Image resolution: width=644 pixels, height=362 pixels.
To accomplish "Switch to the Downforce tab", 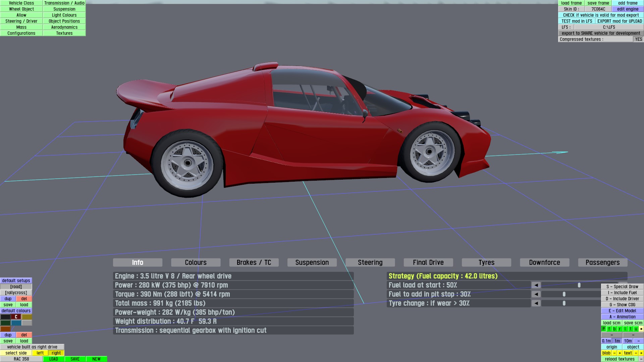I will 544,262.
